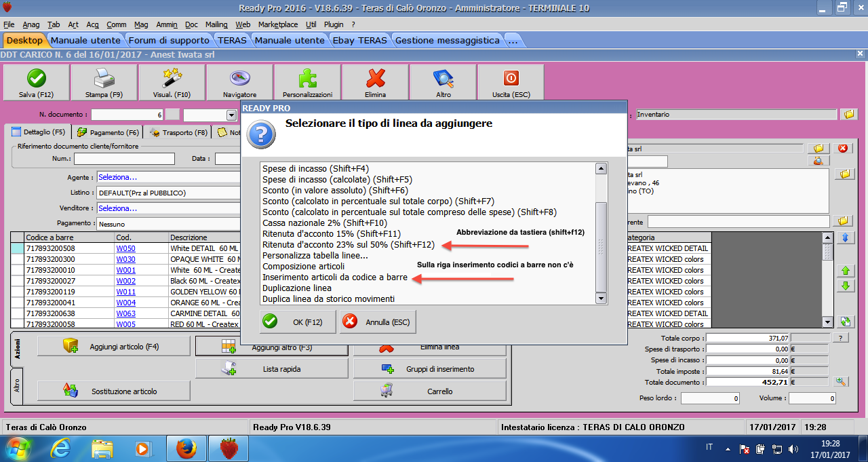The width and height of the screenshot is (868, 462).
Task: Click the Elimina red X toolbar button
Action: coord(375,82)
